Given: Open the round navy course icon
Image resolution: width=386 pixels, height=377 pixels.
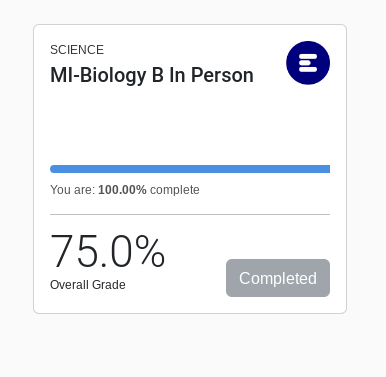Looking at the screenshot, I should [308, 63].
